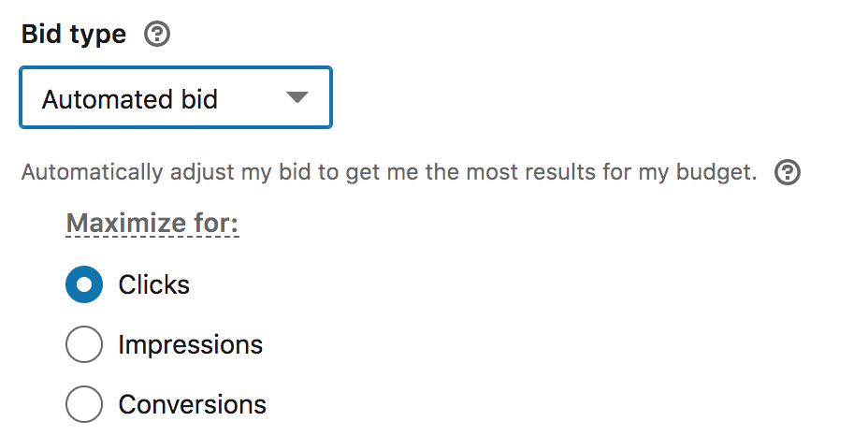Click the word 'budget' in the description
The width and height of the screenshot is (868, 436).
click(720, 173)
